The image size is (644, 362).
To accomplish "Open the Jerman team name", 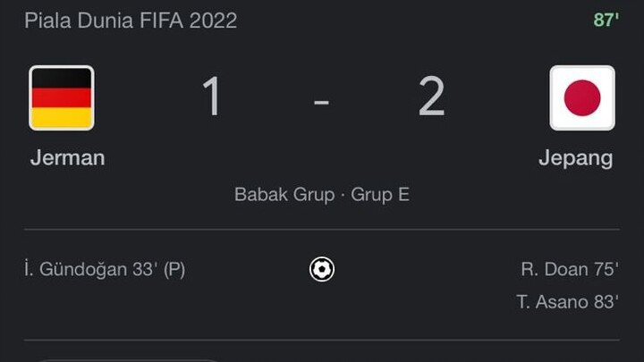I will click(x=67, y=158).
